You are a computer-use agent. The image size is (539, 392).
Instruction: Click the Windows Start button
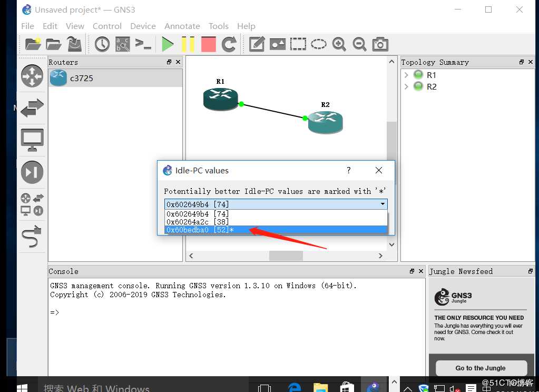coord(22,388)
